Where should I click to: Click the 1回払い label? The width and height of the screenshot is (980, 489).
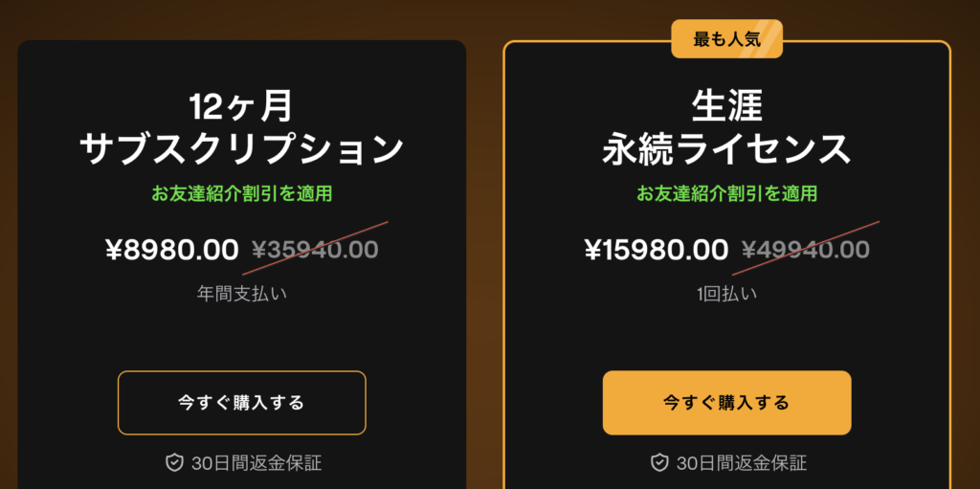coord(727,294)
